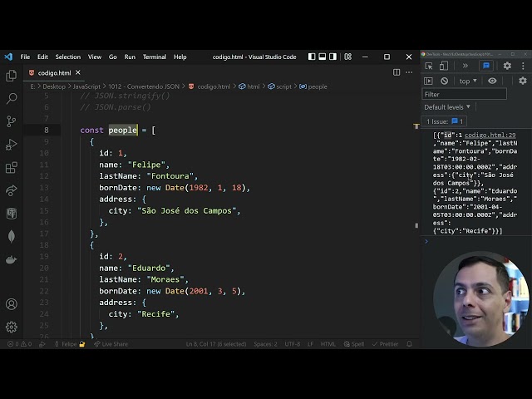
Task: Show more DevTools tabs chevron
Action: point(465,66)
